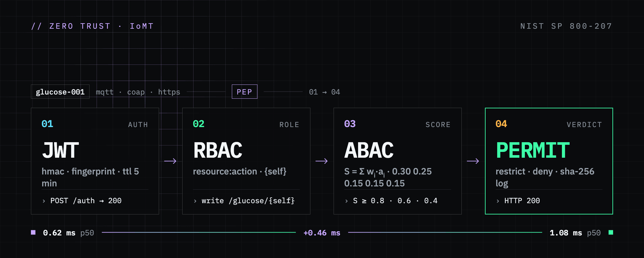Select the 03 SCORE ABAC card title
This screenshot has height=258, width=644.
[369, 150]
